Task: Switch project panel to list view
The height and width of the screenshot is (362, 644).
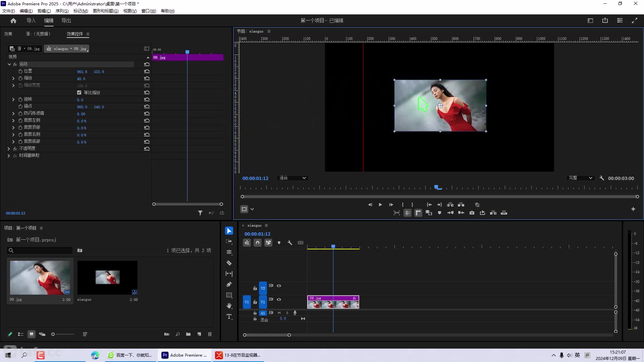Action: (21, 334)
